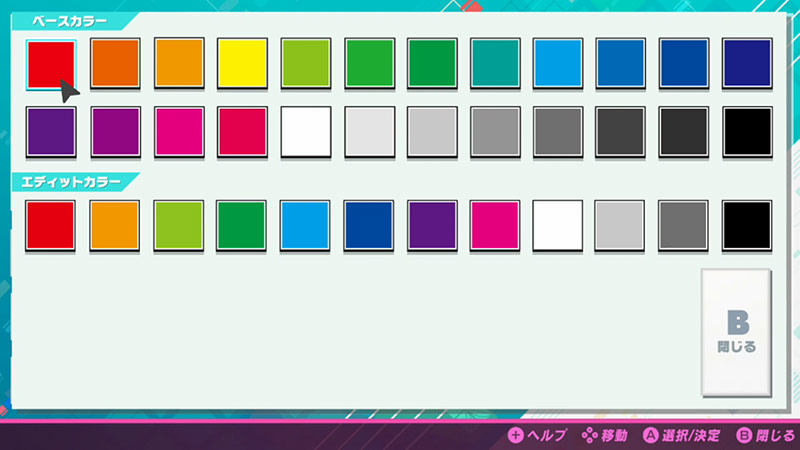Select the black base color swatch
The height and width of the screenshot is (450, 800).
pos(746,131)
